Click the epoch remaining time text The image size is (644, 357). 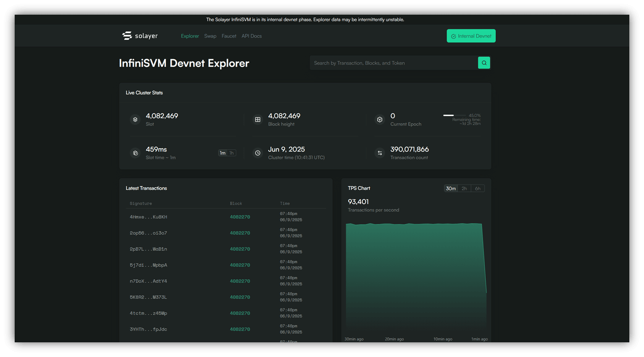[x=466, y=122]
